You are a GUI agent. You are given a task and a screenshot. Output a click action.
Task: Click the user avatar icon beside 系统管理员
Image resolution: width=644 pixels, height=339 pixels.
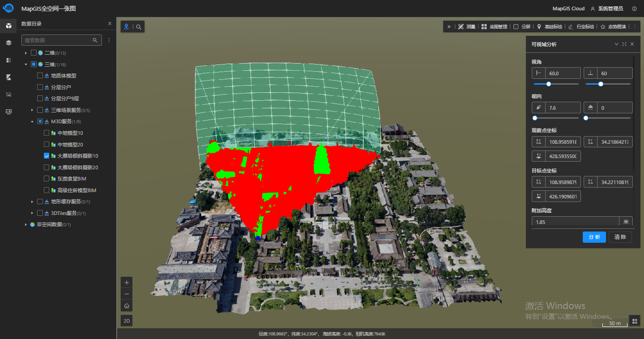point(593,9)
